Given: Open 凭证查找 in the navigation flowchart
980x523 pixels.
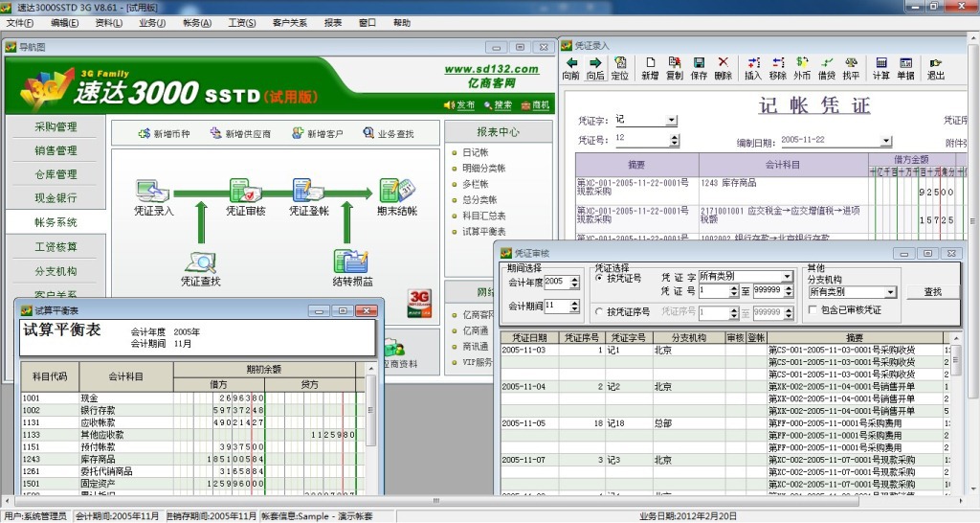Looking at the screenshot, I should point(201,268).
